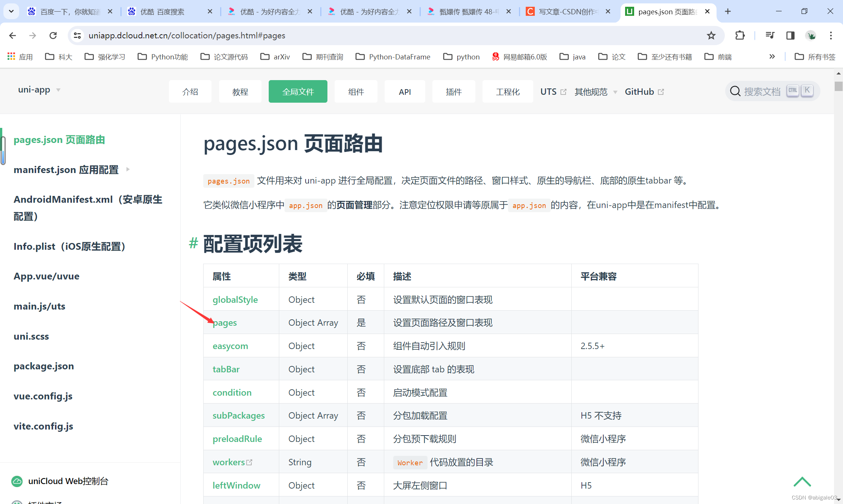Click the # anchor beside 配置项列表
The height and width of the screenshot is (504, 843).
point(193,243)
